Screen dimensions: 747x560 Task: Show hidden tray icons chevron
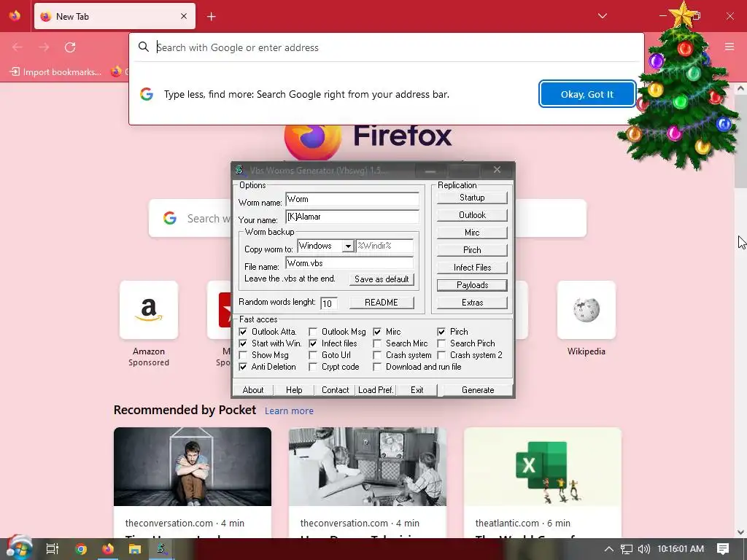609,549
